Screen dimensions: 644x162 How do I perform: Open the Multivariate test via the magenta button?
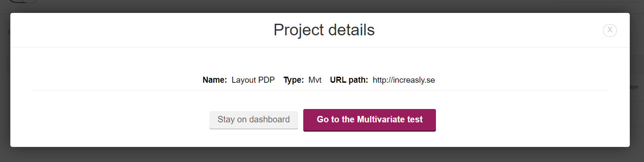(x=370, y=120)
